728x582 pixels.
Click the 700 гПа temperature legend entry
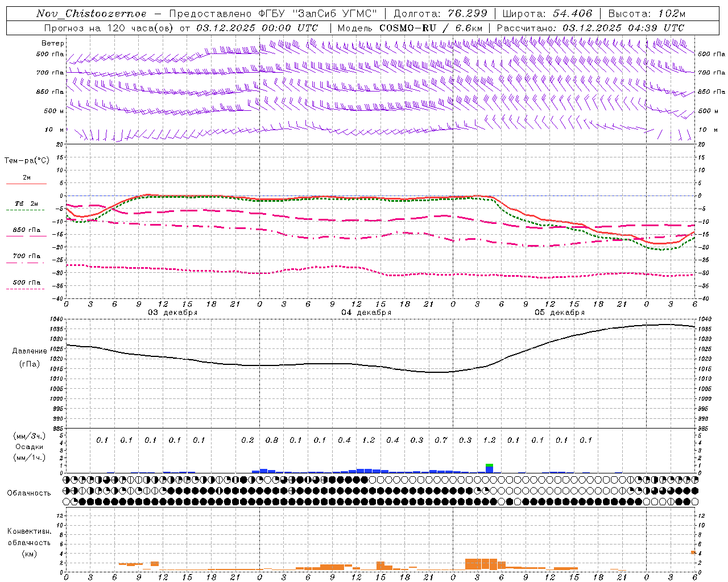pyautogui.click(x=26, y=256)
